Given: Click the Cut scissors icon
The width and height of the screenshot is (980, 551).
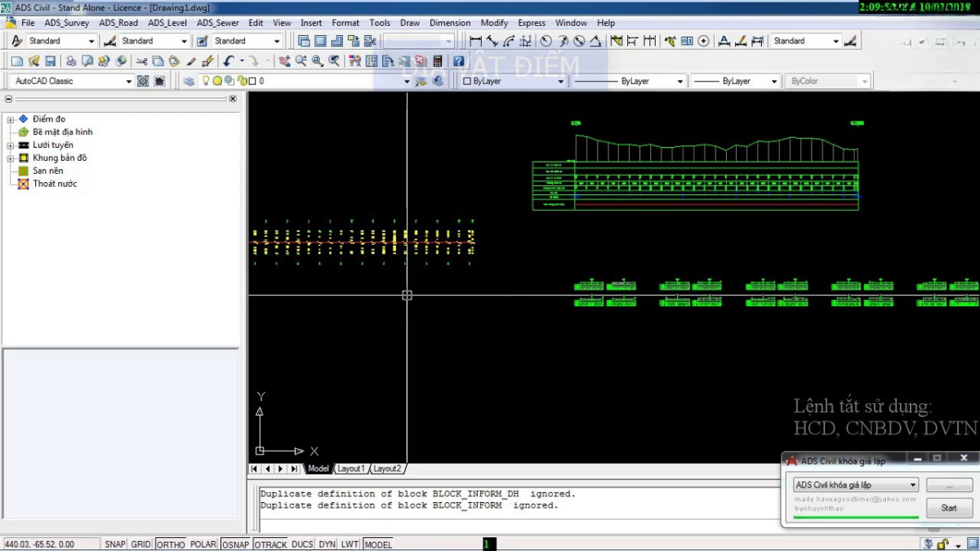Looking at the screenshot, I should click(x=141, y=61).
